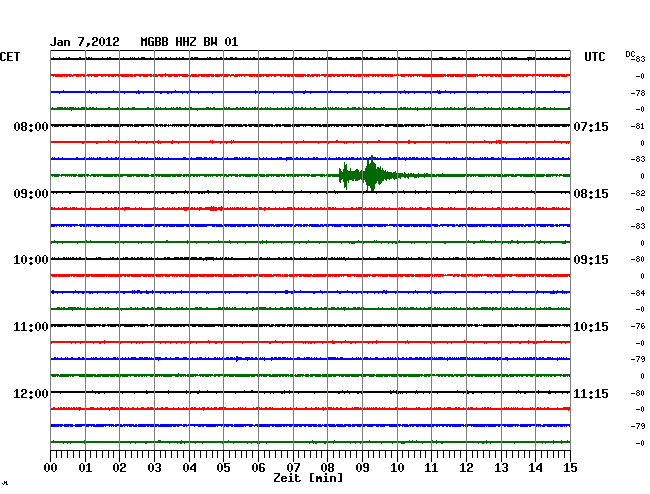Click the '09:00' CET time label

[x=31, y=194]
